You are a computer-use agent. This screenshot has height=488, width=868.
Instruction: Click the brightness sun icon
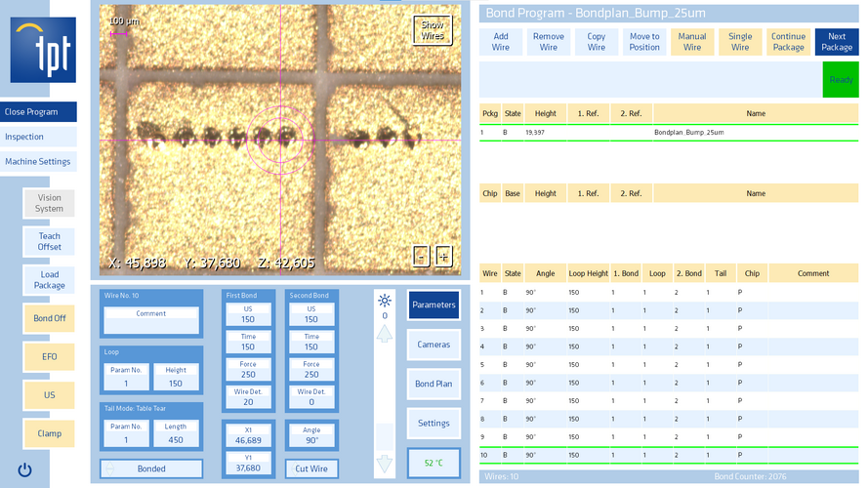point(385,301)
